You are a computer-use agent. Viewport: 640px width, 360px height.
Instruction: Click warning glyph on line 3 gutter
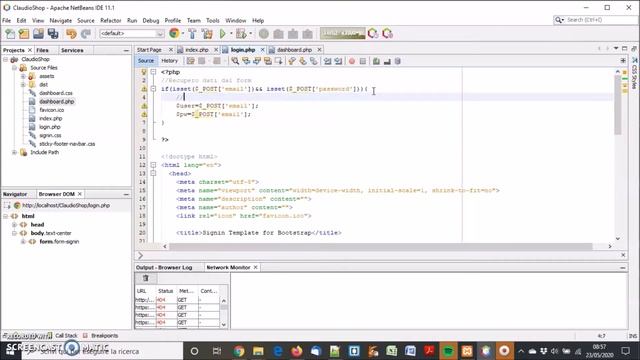coord(144,89)
